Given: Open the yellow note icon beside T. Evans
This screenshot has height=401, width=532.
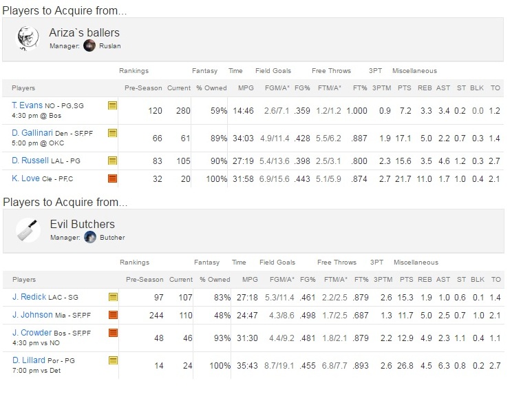Looking at the screenshot, I should (x=112, y=105).
